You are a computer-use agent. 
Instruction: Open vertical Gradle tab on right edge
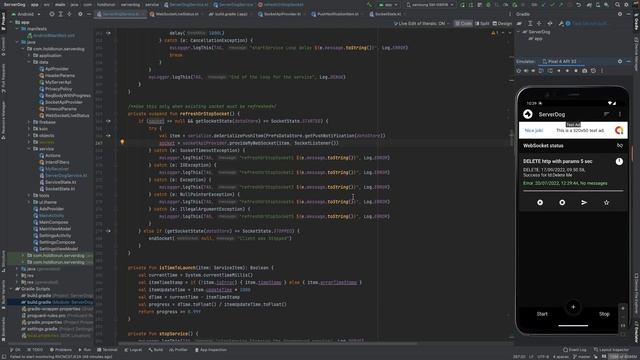[636, 23]
